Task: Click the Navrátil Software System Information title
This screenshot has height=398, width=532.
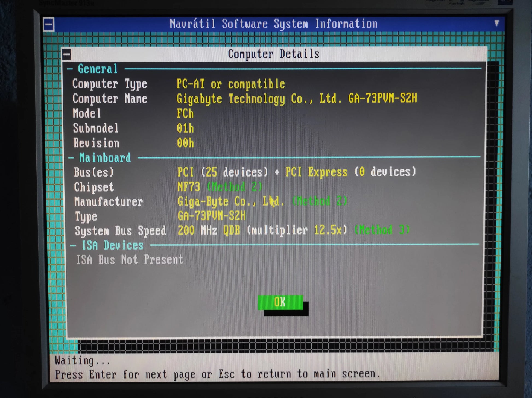Action: pos(273,24)
